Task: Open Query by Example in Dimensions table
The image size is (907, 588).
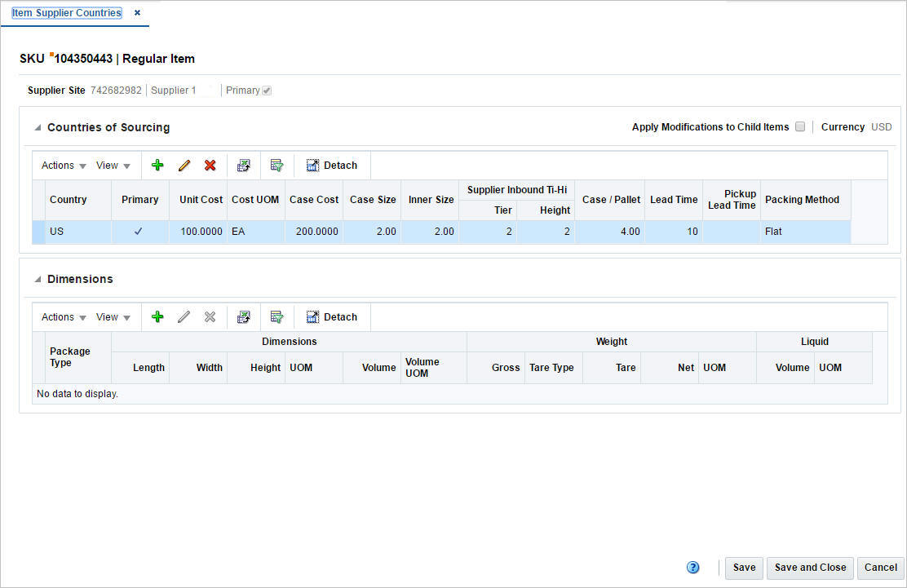Action: click(x=277, y=317)
